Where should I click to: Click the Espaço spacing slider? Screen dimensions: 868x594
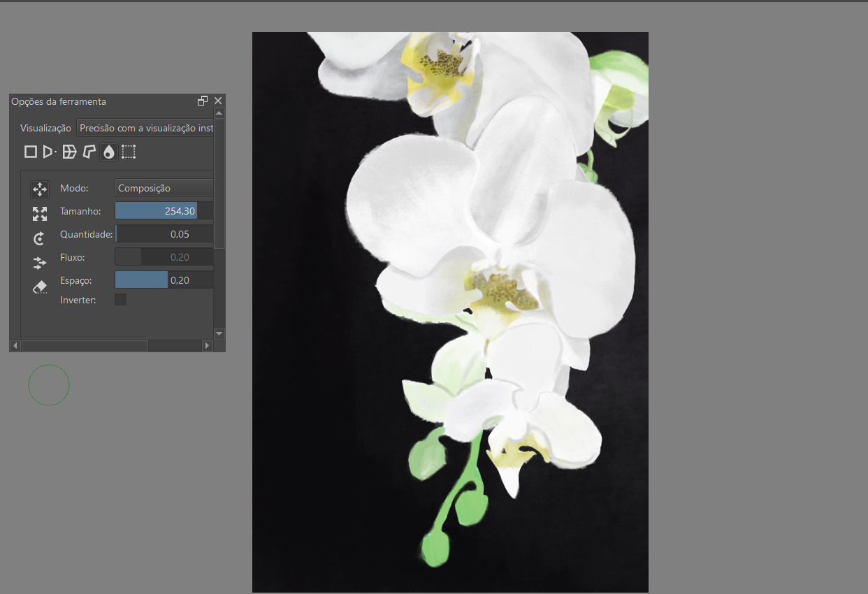coord(164,280)
